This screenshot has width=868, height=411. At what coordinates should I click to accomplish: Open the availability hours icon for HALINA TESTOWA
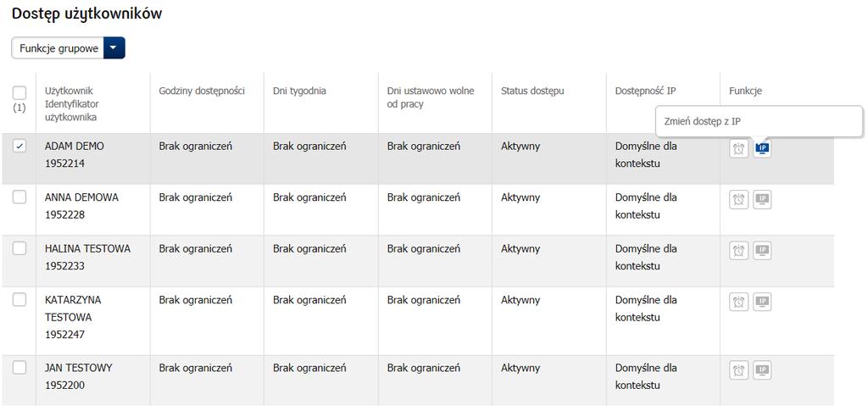[738, 251]
